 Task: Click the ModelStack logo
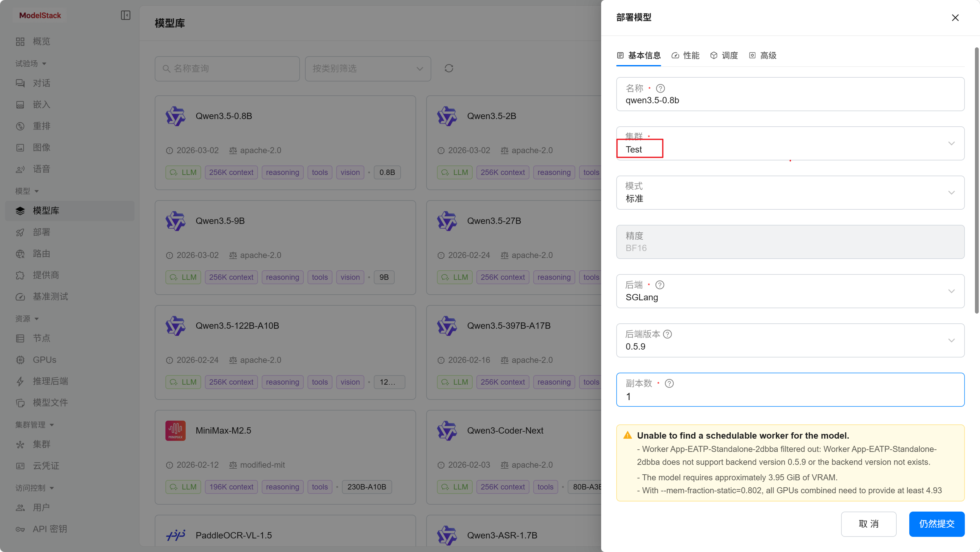click(40, 15)
